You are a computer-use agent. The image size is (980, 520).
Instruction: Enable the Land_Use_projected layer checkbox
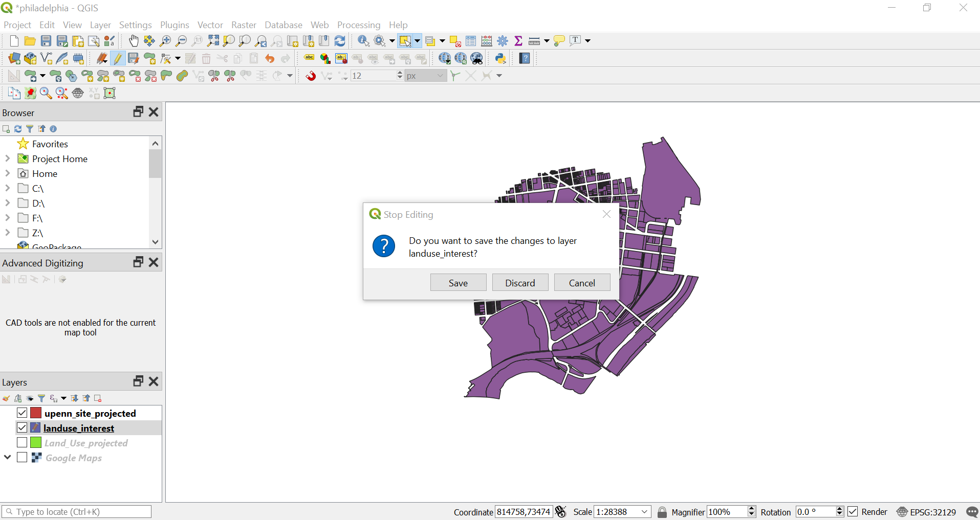point(22,442)
